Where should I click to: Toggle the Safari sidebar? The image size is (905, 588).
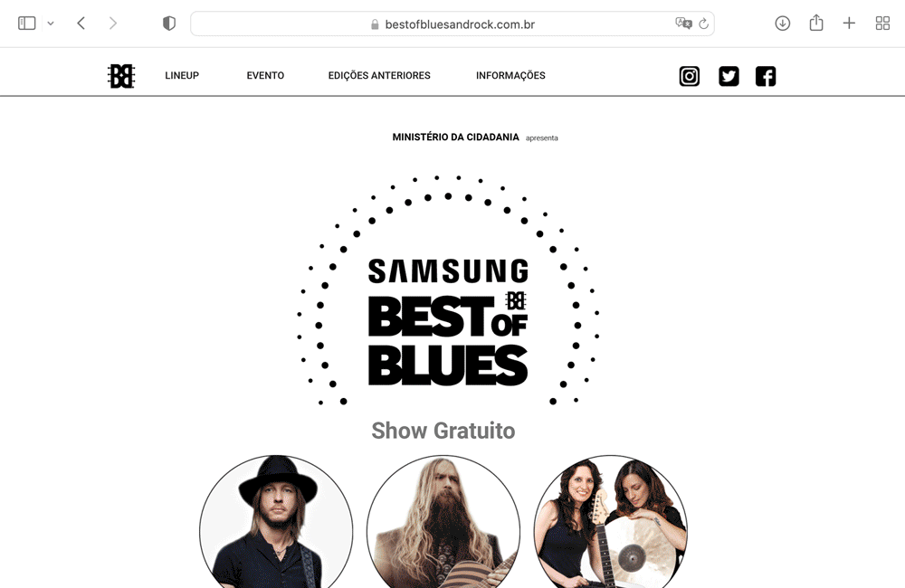(27, 24)
